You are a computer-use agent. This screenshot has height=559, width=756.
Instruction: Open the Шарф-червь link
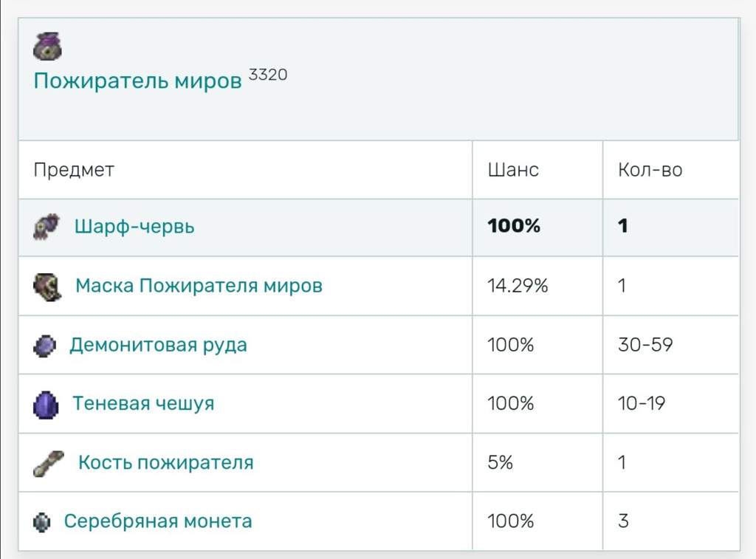tap(134, 226)
